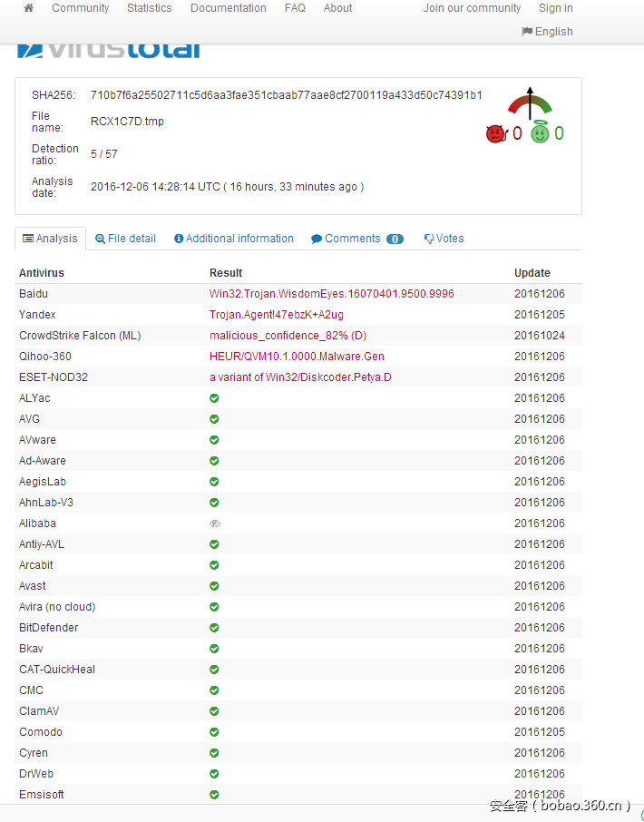Screen dimensions: 644x822
Task: Click the Alibaba antivirus name
Action: click(x=38, y=524)
